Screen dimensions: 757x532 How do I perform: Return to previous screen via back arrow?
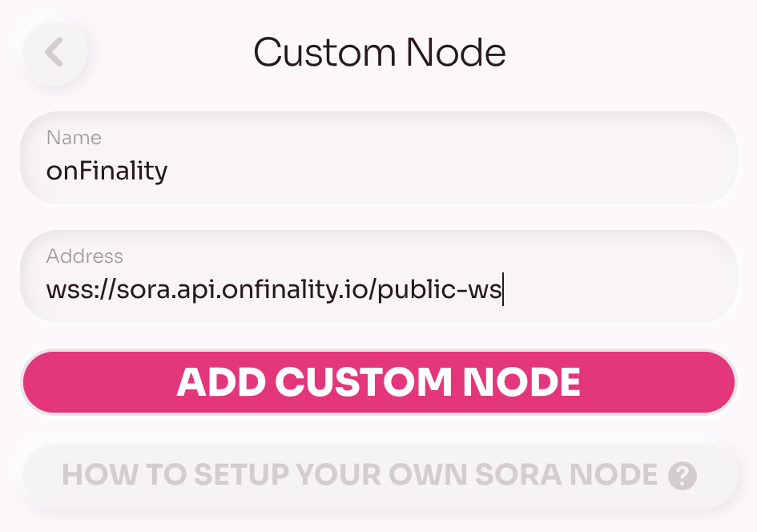click(54, 52)
